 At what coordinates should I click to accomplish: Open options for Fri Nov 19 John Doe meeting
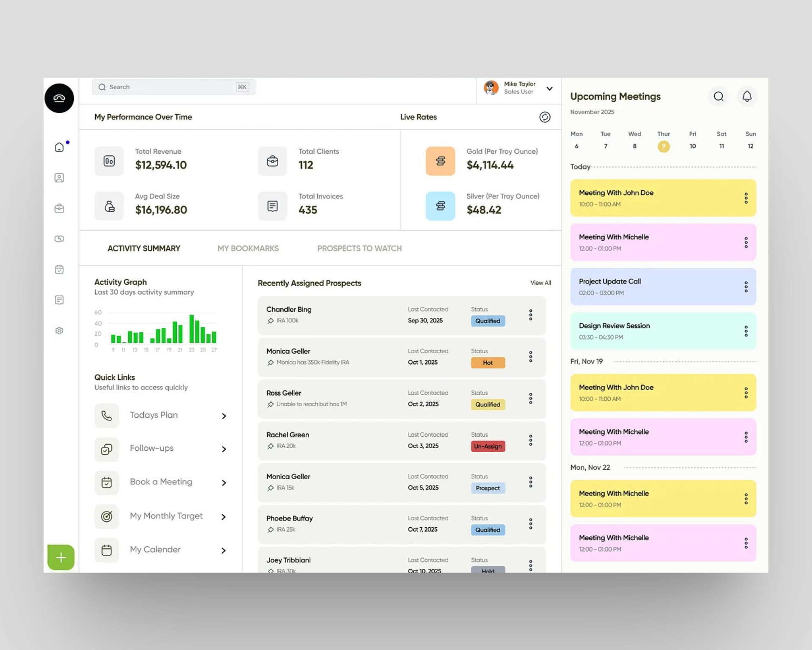(746, 393)
